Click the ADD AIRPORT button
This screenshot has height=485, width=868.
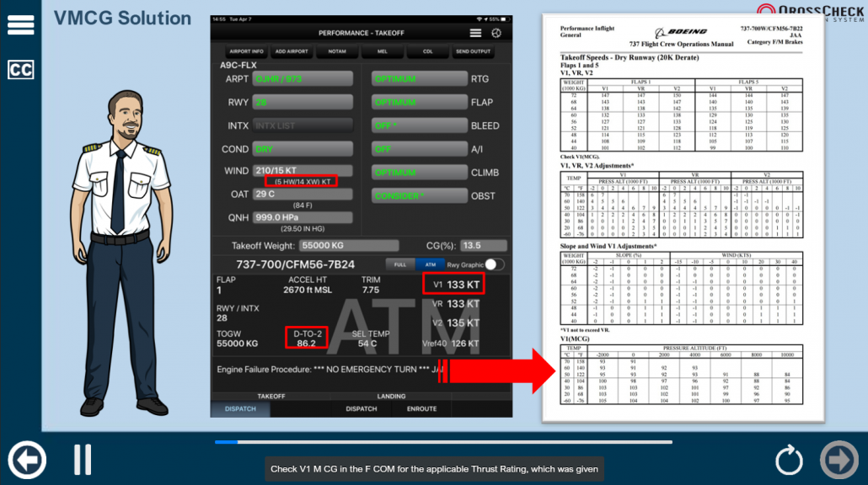pyautogui.click(x=292, y=51)
